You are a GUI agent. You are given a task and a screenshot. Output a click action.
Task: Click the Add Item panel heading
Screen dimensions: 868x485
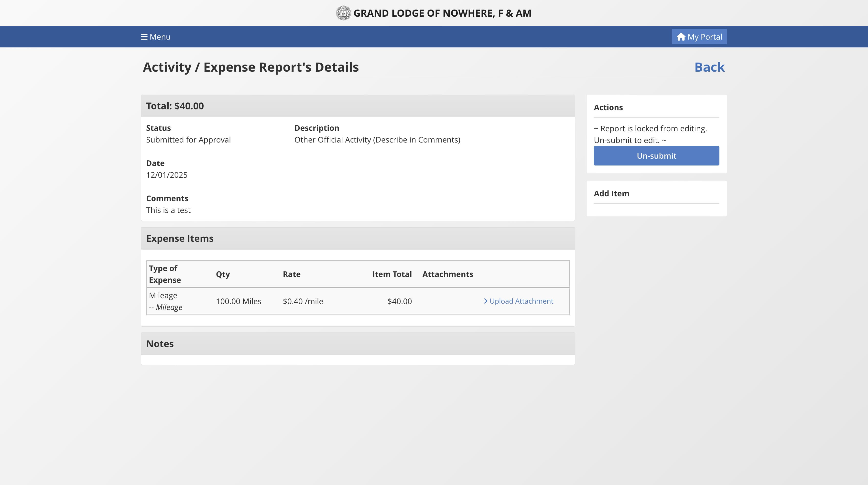pos(612,193)
